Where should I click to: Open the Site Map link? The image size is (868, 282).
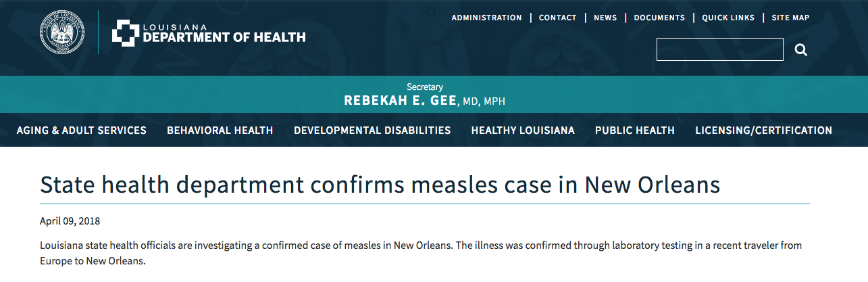790,18
